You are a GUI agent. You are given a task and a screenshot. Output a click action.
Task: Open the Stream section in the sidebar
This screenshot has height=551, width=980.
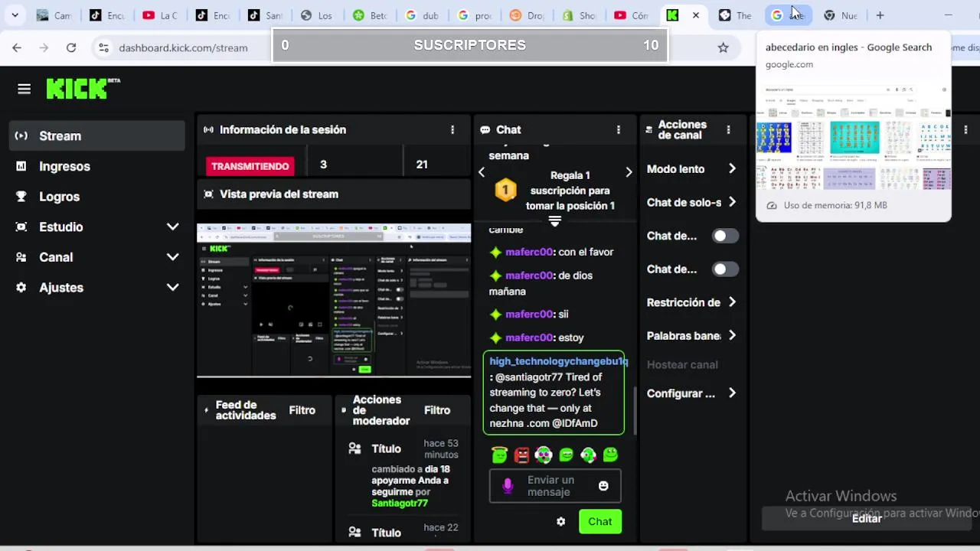pyautogui.click(x=97, y=135)
